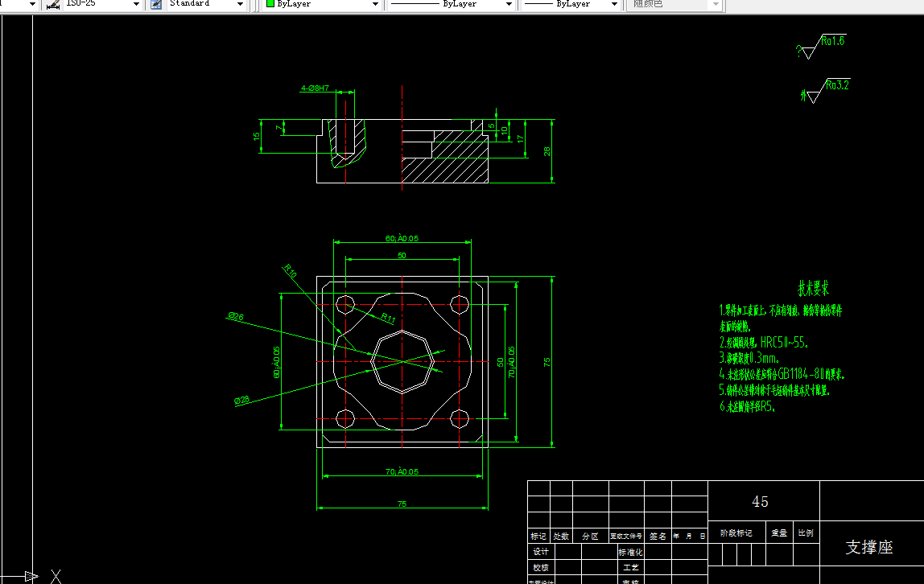
Task: Select the 15 dimension in section view
Action: point(256,136)
